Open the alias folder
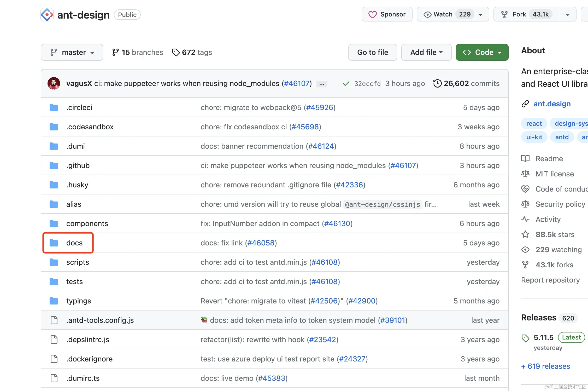Viewport: 588px width, 391px height. point(74,204)
